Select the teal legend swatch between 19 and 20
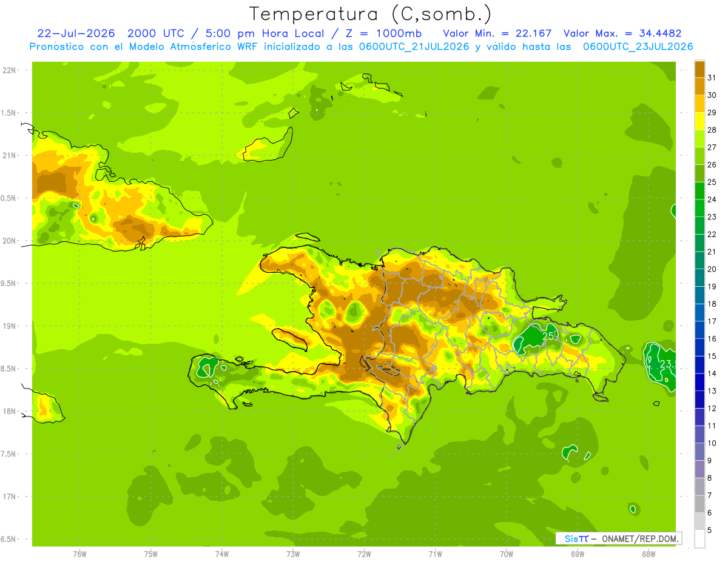 tap(699, 278)
